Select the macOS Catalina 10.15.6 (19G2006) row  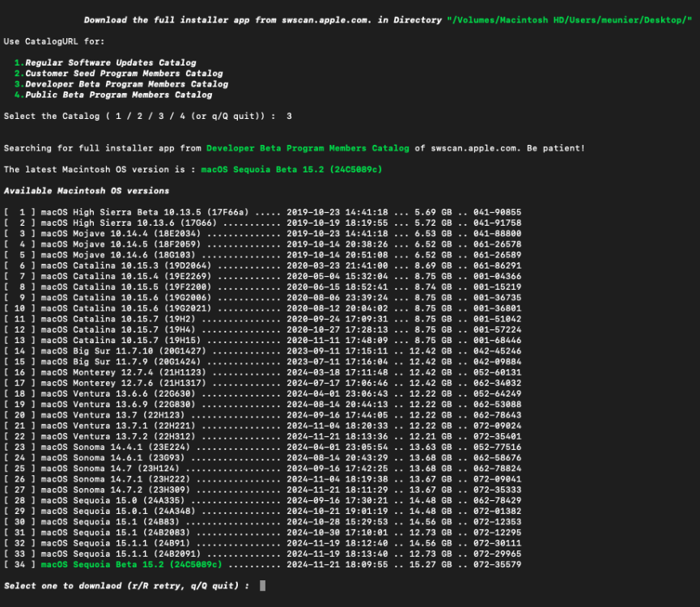[x=262, y=298]
